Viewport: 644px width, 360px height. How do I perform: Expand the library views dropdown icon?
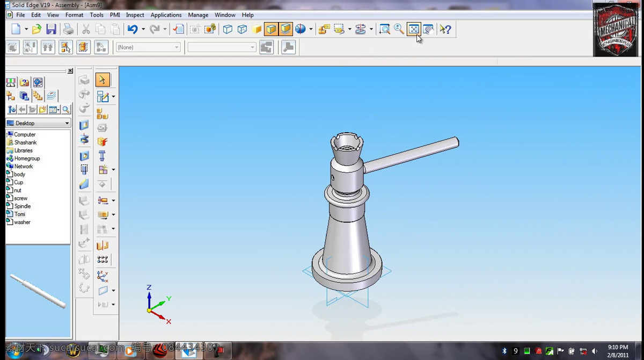(x=54, y=110)
